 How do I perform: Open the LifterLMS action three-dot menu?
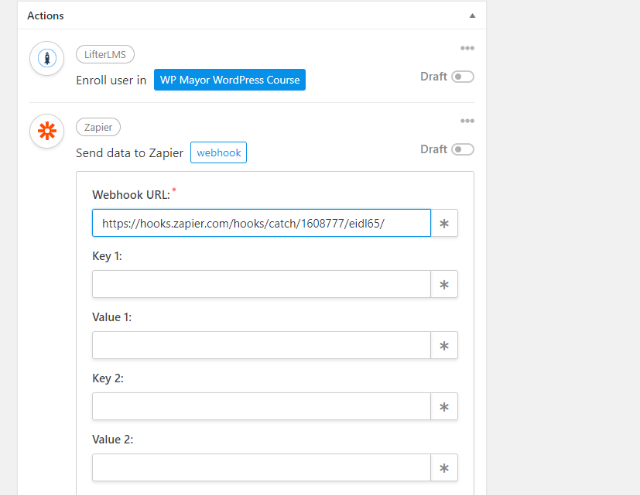click(x=467, y=48)
